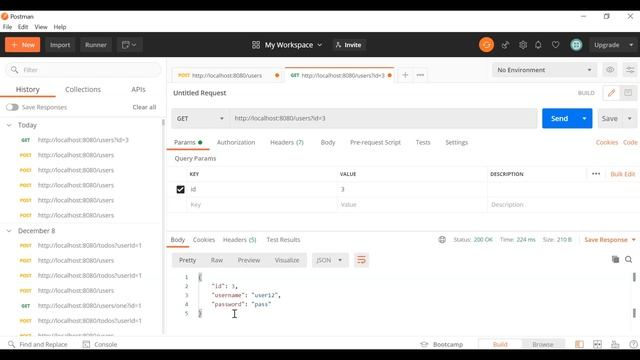Open the No Environment dropdown

click(544, 70)
